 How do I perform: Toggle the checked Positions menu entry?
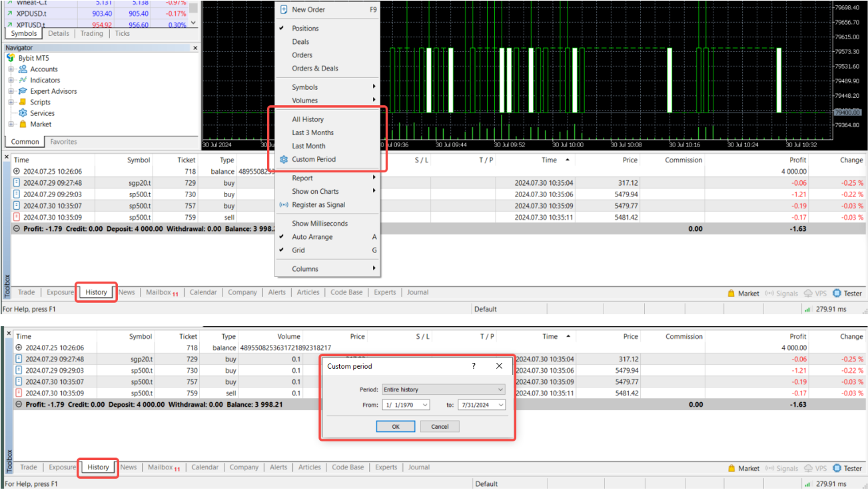click(x=305, y=29)
